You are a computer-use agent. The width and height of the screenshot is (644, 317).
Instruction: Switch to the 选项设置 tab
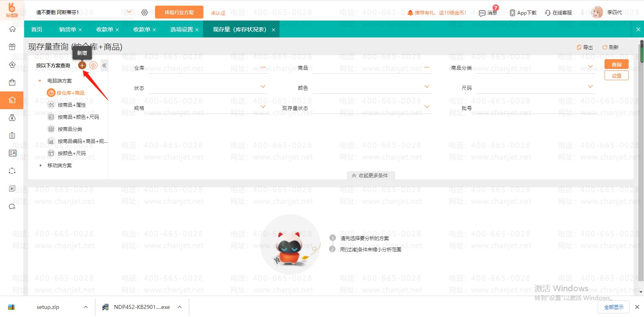click(x=181, y=29)
